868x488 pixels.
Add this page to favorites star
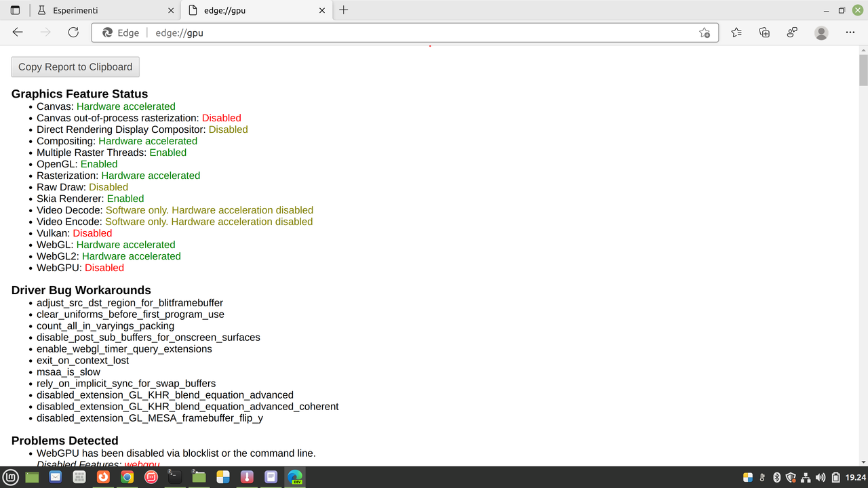(x=705, y=33)
